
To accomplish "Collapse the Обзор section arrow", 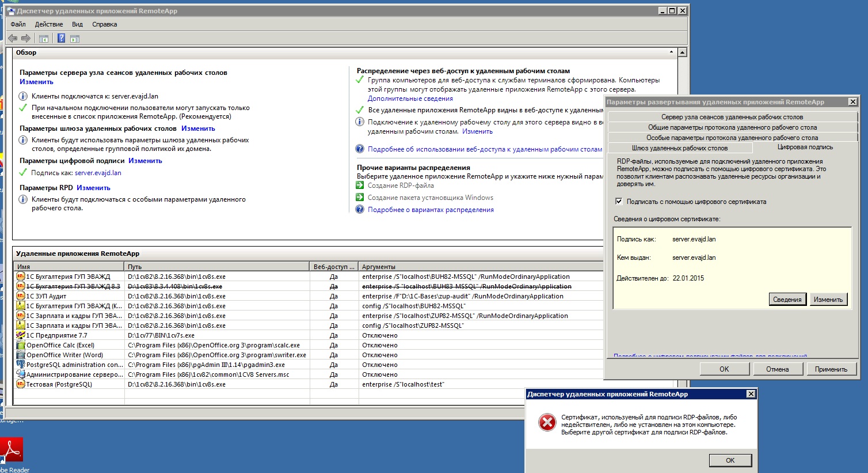I will [671, 52].
